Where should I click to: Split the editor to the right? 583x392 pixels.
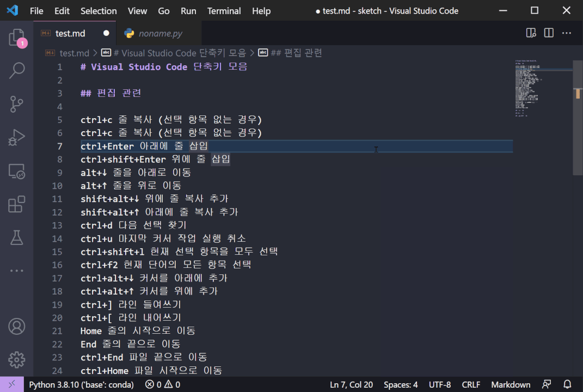[549, 33]
